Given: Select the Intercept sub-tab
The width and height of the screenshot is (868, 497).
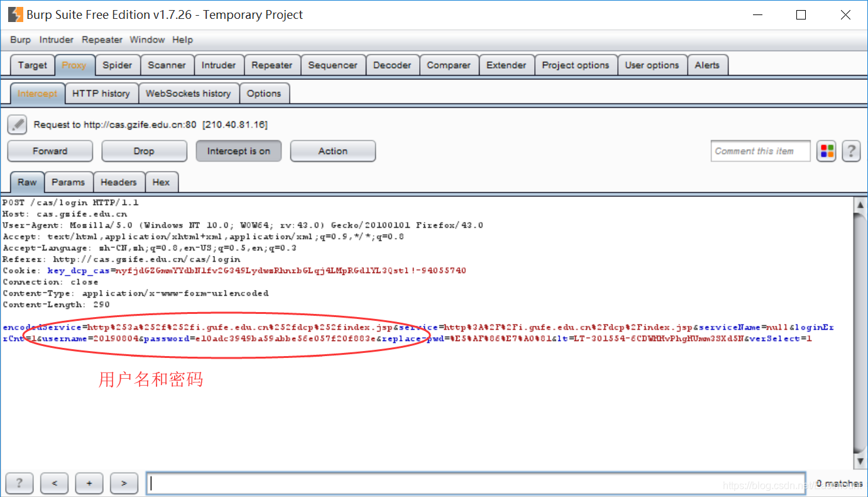Looking at the screenshot, I should tap(38, 93).
